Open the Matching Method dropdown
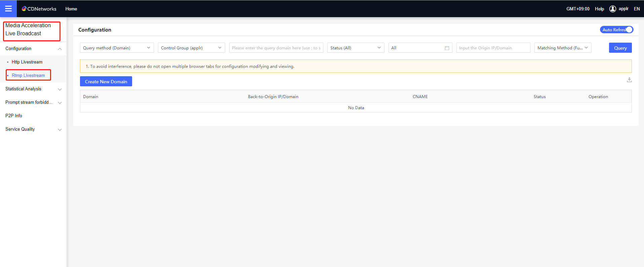Screen dimensions: 644x267 pos(563,48)
